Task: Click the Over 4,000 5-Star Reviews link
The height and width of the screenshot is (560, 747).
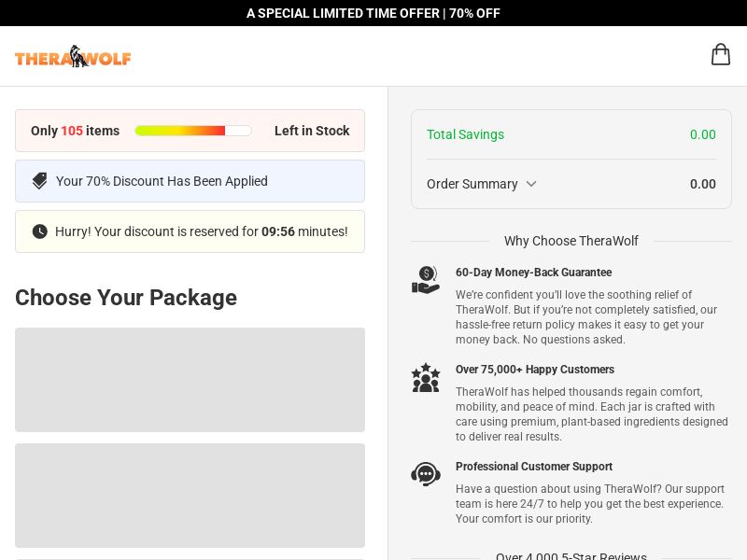Action: pos(571,556)
